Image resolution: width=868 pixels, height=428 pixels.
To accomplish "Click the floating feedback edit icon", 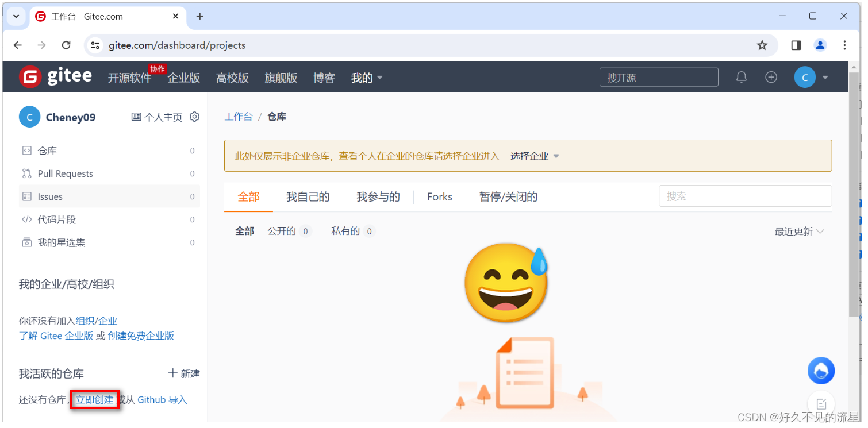I will tap(821, 403).
